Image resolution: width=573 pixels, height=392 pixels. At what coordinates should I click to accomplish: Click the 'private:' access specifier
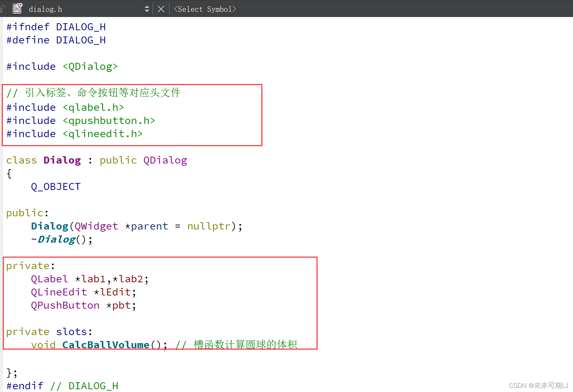point(31,266)
